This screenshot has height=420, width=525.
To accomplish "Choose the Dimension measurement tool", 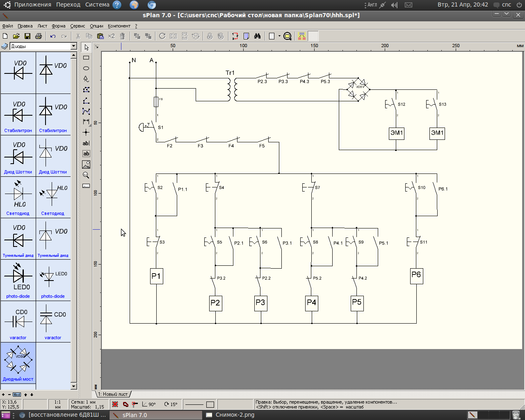I will (86, 122).
